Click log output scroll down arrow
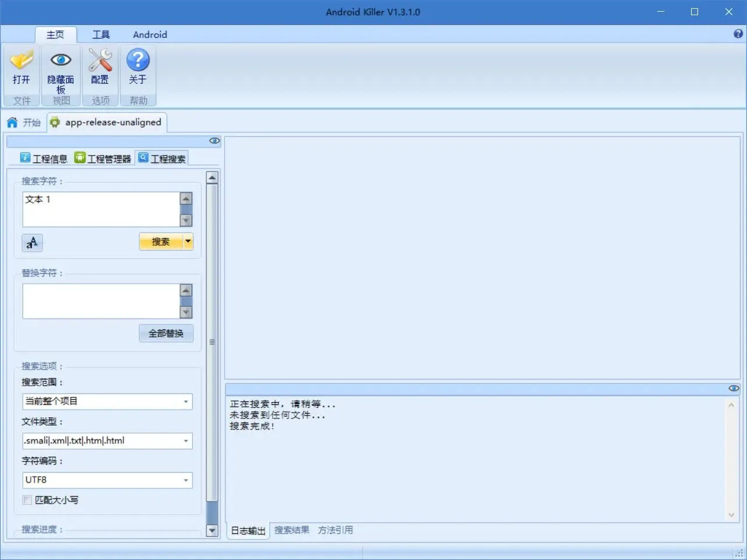The image size is (747, 560). point(731,515)
